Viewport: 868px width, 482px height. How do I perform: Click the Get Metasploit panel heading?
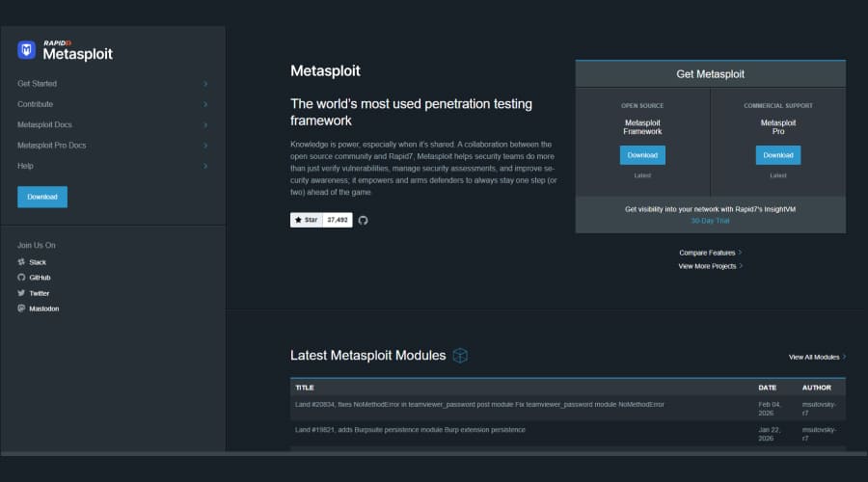(710, 74)
